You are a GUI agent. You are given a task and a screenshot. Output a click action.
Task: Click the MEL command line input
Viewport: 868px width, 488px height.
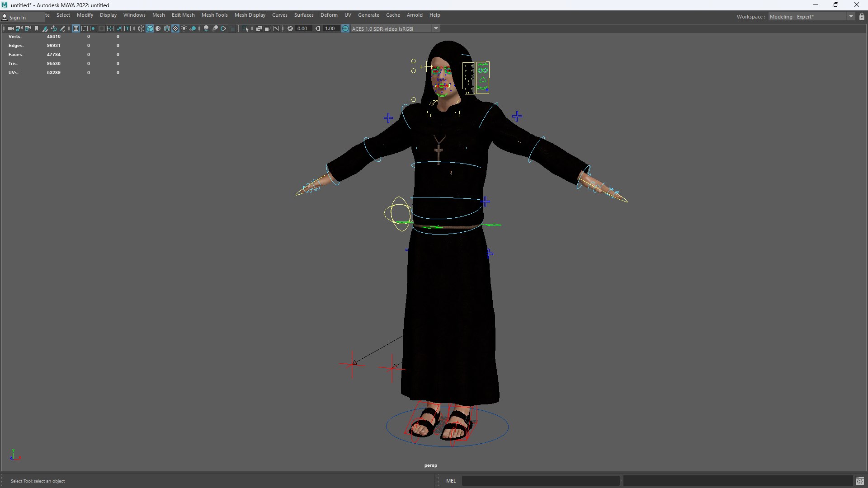point(540,481)
